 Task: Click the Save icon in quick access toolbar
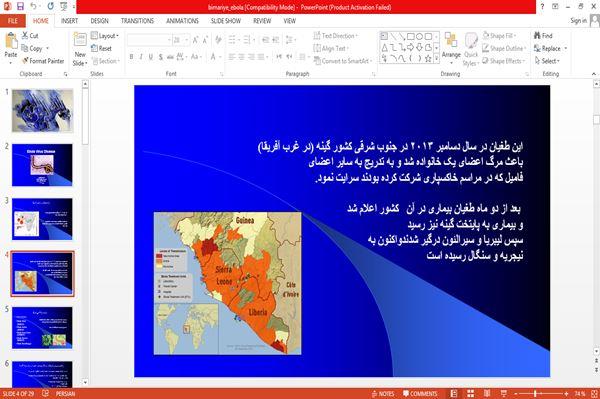[x=20, y=7]
